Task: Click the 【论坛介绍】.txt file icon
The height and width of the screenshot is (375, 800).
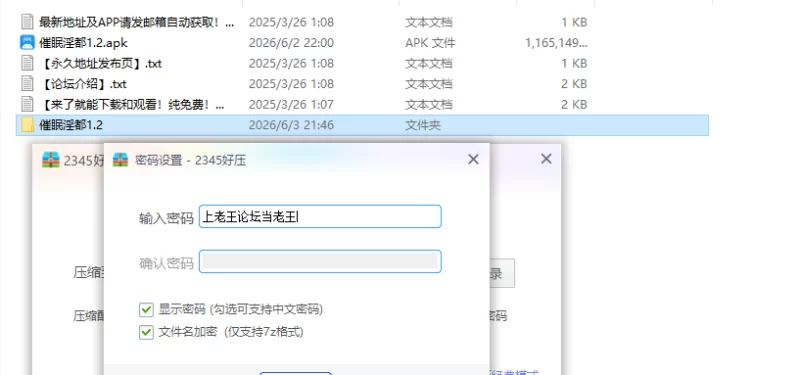Action: (x=27, y=84)
